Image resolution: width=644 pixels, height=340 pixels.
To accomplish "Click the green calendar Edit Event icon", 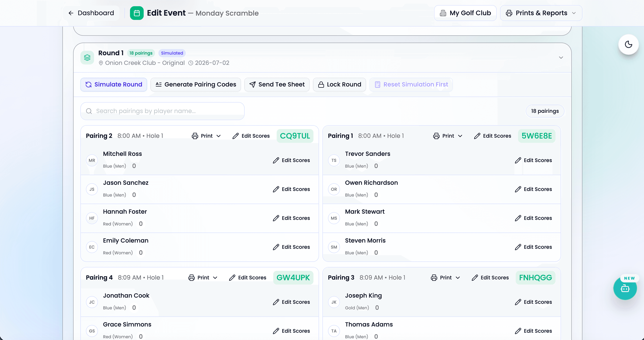I will click(x=137, y=13).
